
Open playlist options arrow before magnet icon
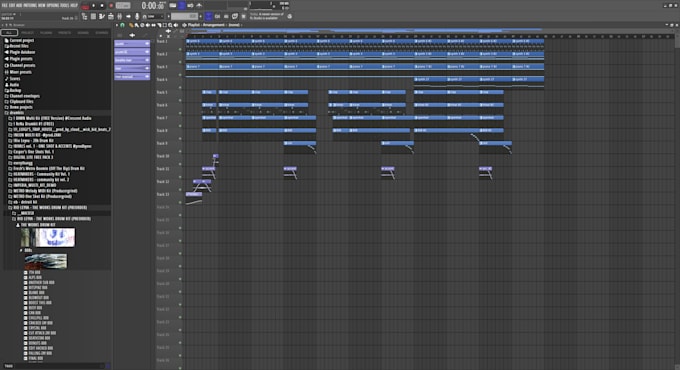(x=117, y=25)
